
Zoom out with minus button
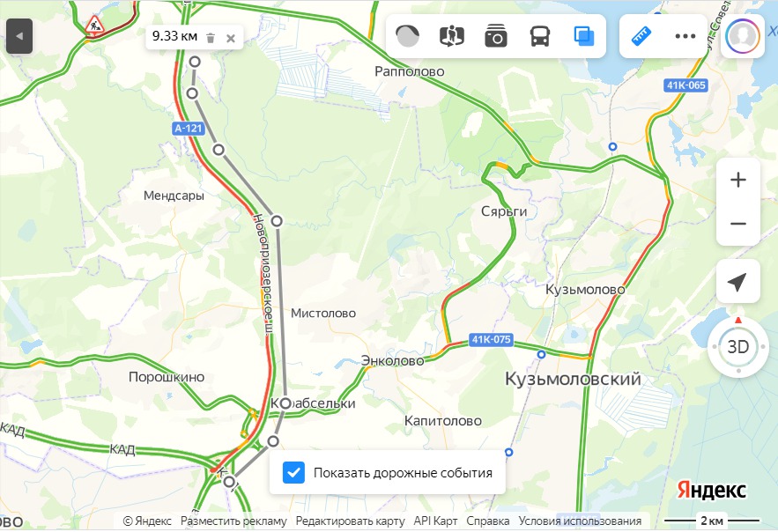[738, 224]
